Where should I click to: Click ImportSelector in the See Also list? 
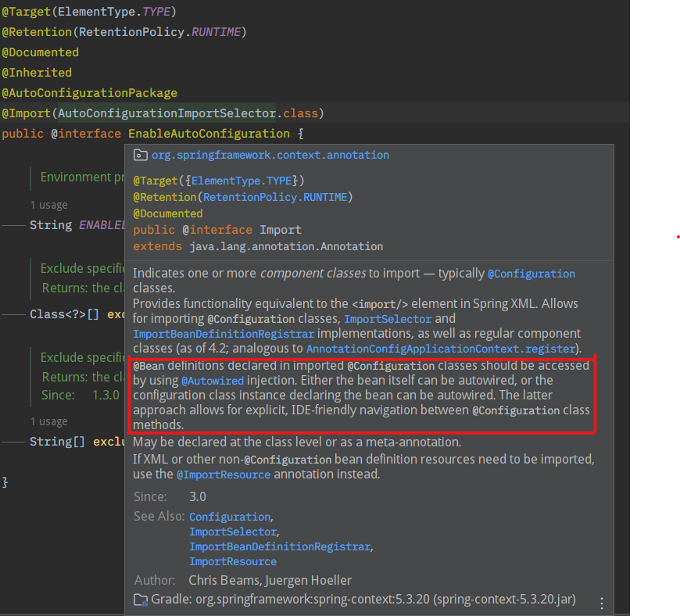pos(232,532)
